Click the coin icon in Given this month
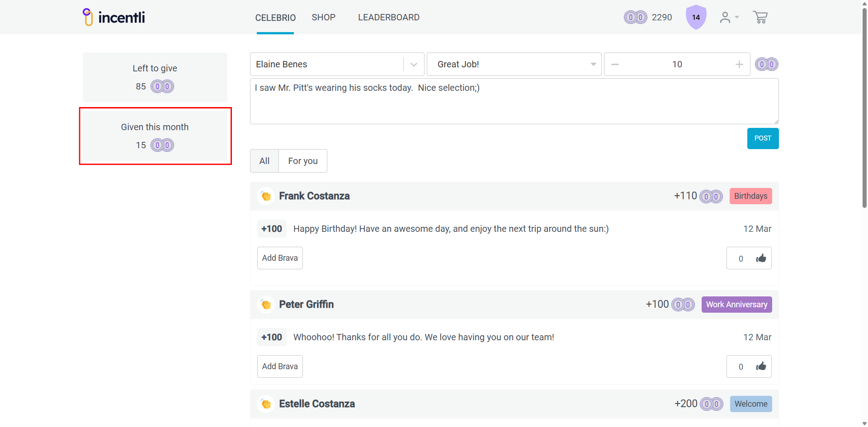This screenshot has height=427, width=868. pyautogui.click(x=162, y=145)
